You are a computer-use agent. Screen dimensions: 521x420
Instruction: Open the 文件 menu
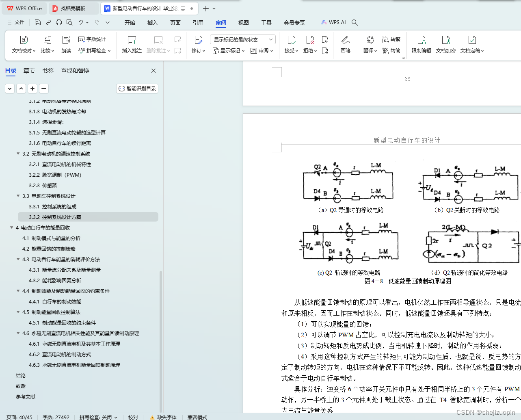(x=16, y=22)
